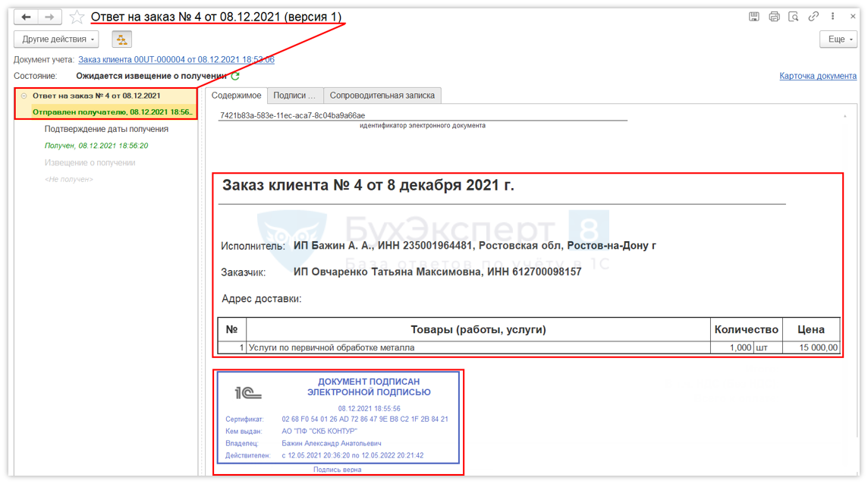Go forward with the right arrow button
The width and height of the screenshot is (868, 484).
coord(49,17)
